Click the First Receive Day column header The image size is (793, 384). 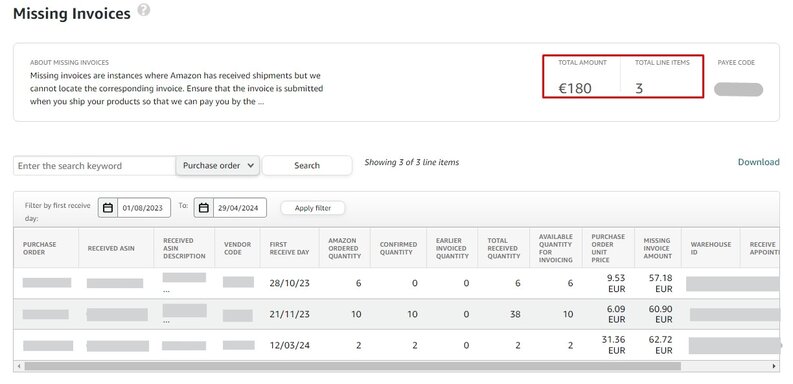coord(290,248)
